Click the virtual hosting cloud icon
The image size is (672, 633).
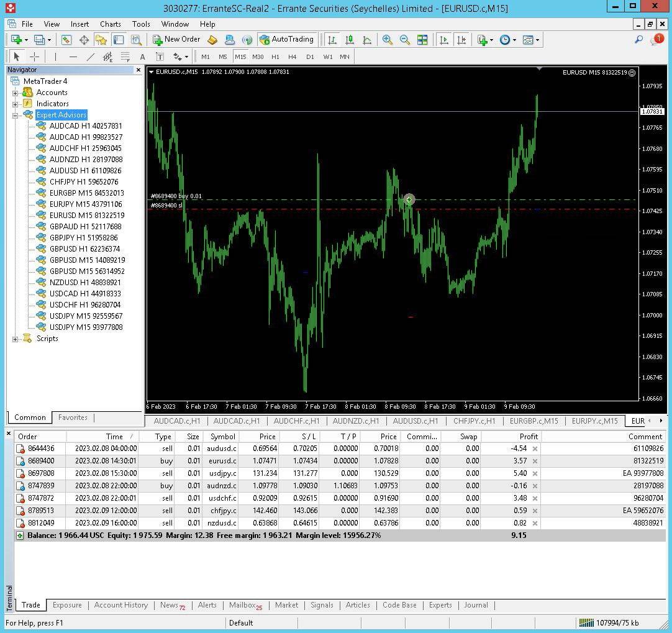click(230, 40)
